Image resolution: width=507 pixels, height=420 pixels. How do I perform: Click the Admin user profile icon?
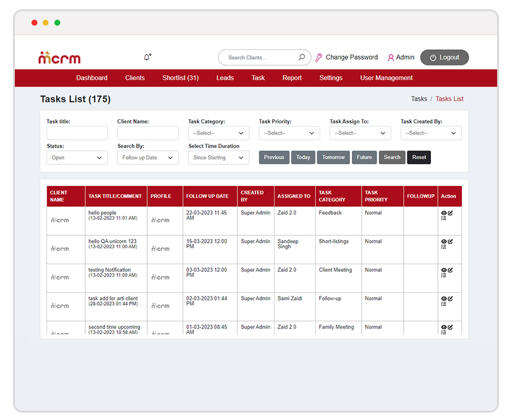click(x=391, y=57)
